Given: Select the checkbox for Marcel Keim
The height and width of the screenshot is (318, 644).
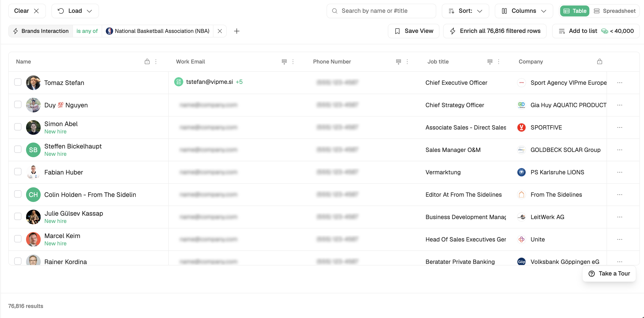Looking at the screenshot, I should [18, 238].
